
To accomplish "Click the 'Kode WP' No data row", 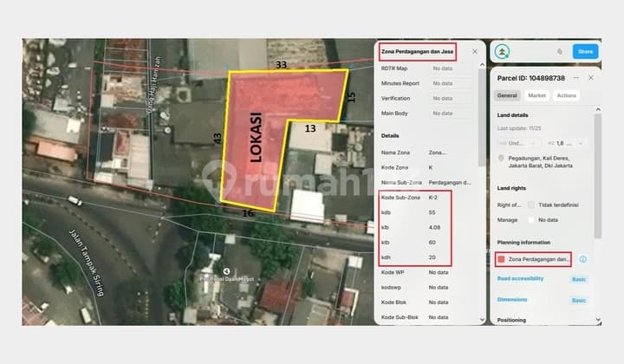I will (x=414, y=272).
